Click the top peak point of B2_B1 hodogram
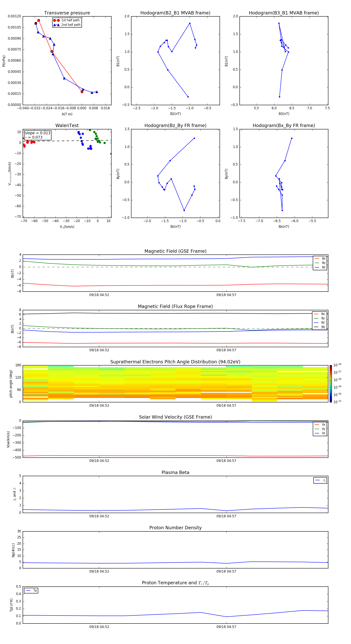The image size is (351, 644). click(x=190, y=23)
